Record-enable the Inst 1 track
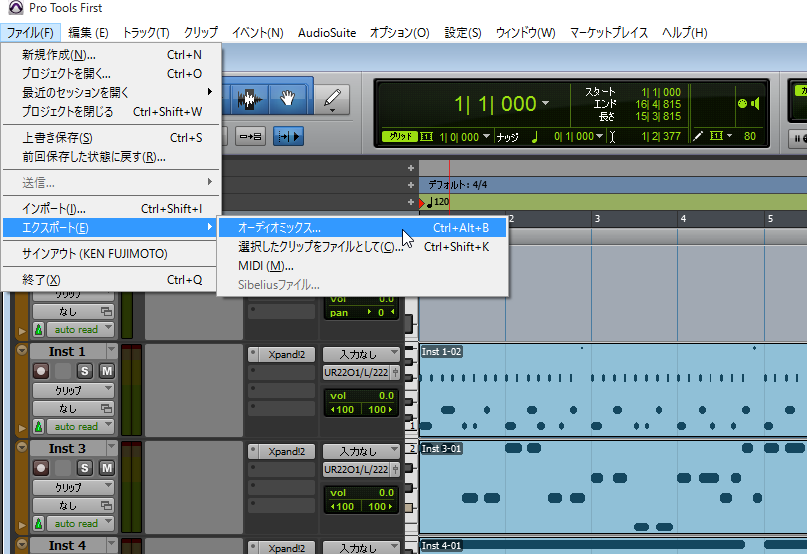This screenshot has width=807, height=554. point(41,371)
